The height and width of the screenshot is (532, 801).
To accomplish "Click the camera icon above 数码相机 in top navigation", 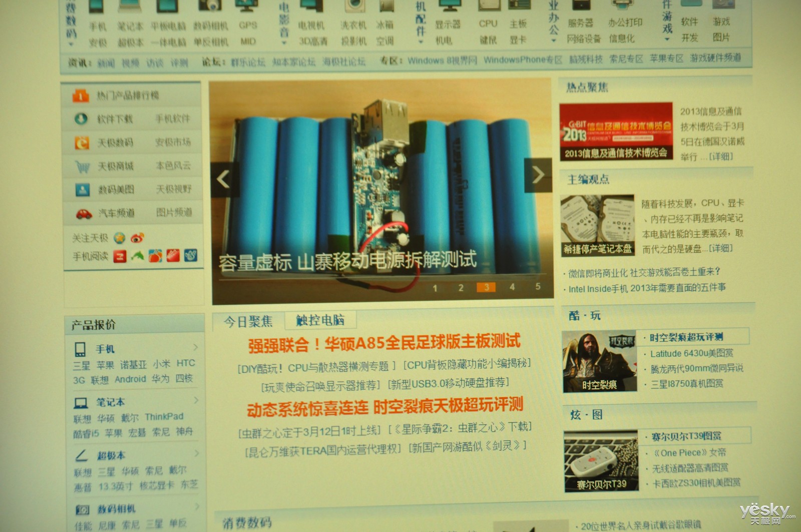I will click(210, 6).
